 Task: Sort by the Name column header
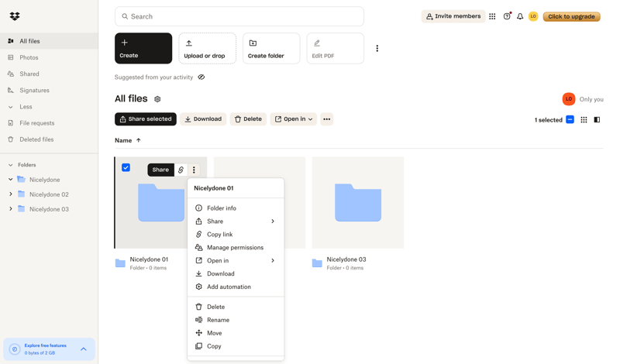(x=123, y=140)
